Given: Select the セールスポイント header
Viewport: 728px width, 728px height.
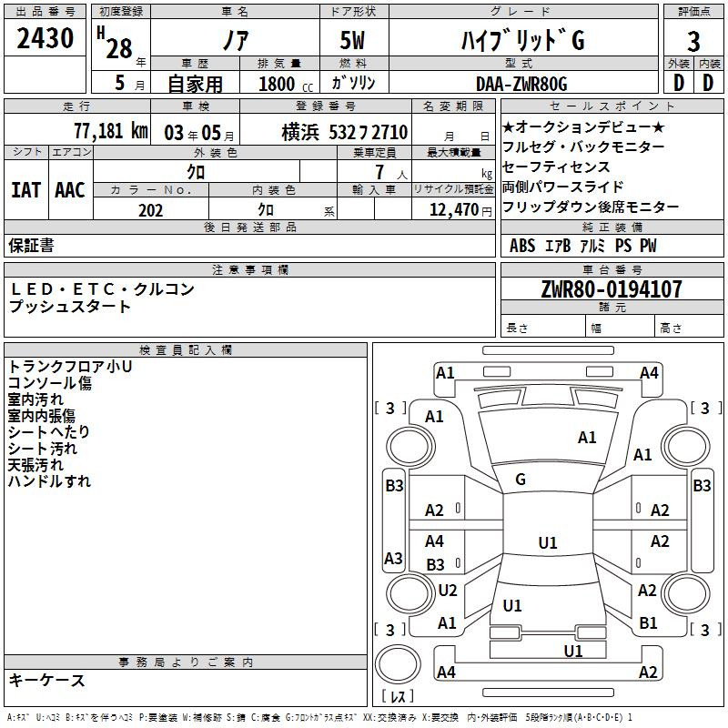Looking at the screenshot, I should pyautogui.click(x=612, y=106).
